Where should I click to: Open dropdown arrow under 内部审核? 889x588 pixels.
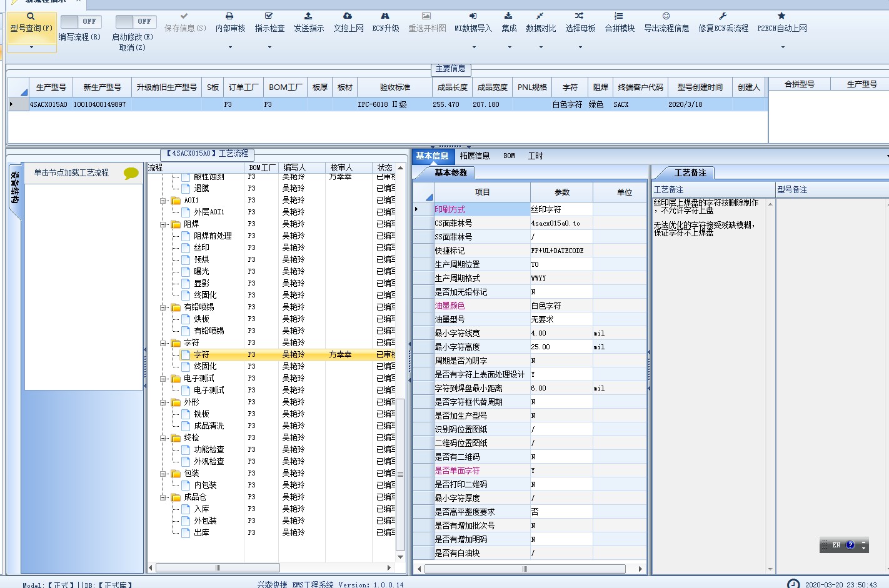(x=230, y=47)
